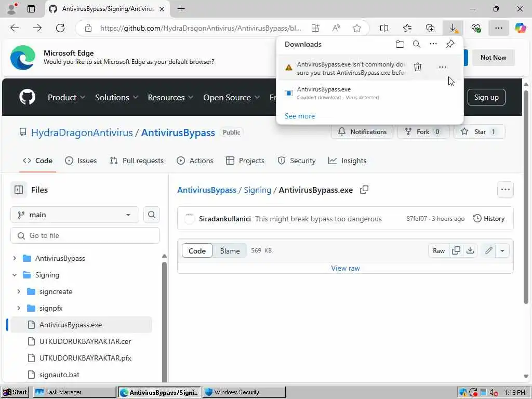Collapse the Signing folder
Image resolution: width=532 pixels, height=399 pixels.
click(x=15, y=275)
